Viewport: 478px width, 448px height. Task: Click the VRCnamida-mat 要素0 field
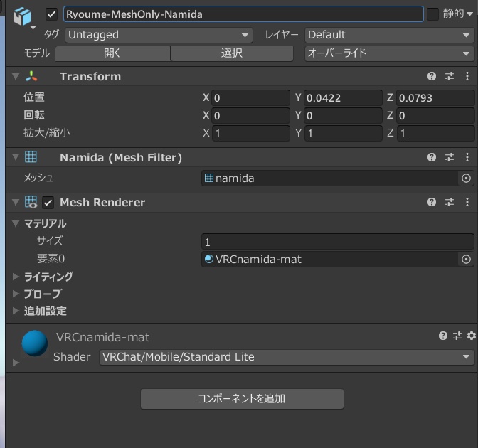pos(330,260)
